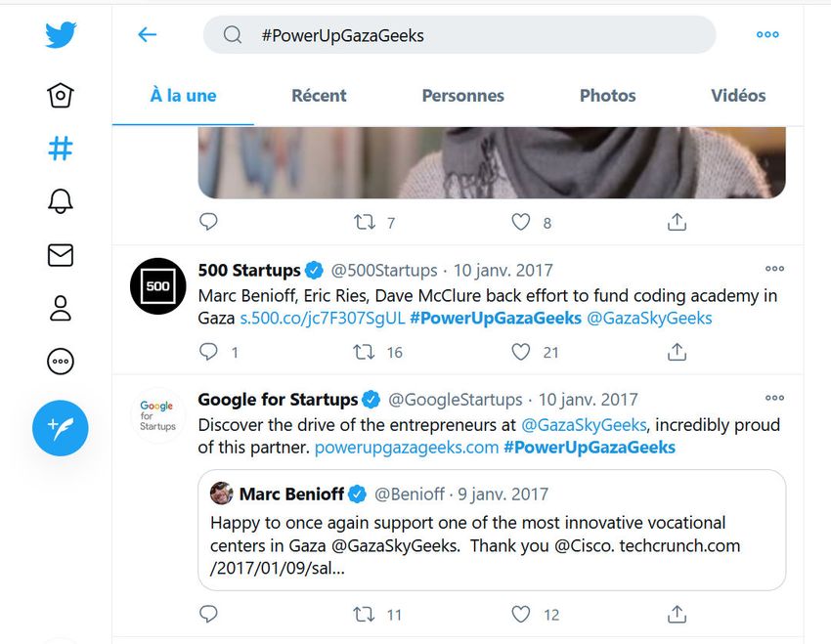This screenshot has width=831, height=644.
Task: Expand the 500 Startups tweet options menu
Action: [x=774, y=269]
